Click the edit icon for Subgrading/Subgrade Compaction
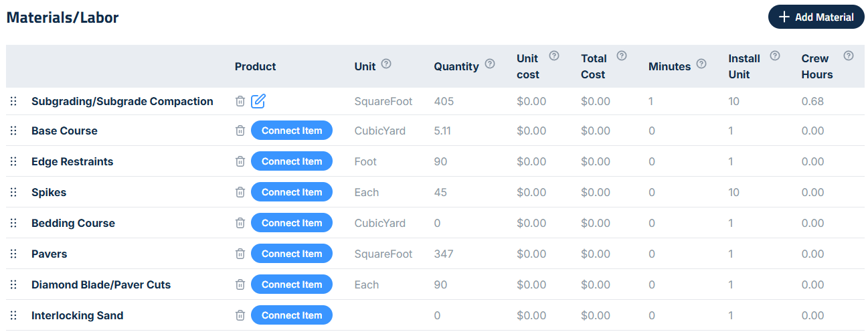The width and height of the screenshot is (868, 336). tap(258, 101)
